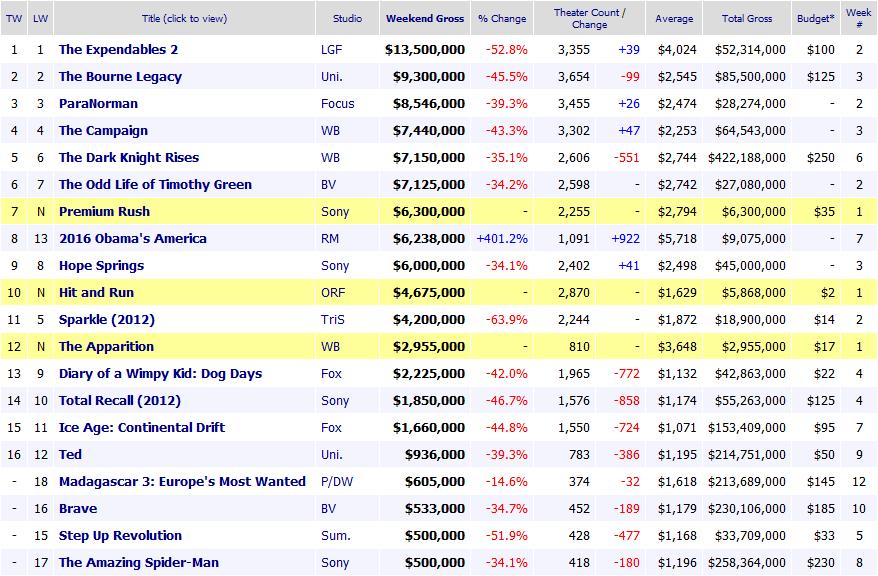Select 3,654 theater count cell
Image resolution: width=878 pixels, height=576 pixels.
pyautogui.click(x=574, y=77)
